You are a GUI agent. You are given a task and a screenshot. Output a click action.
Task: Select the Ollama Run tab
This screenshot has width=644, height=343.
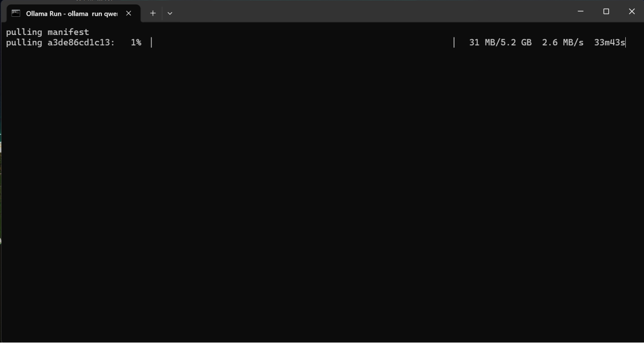[x=71, y=14]
